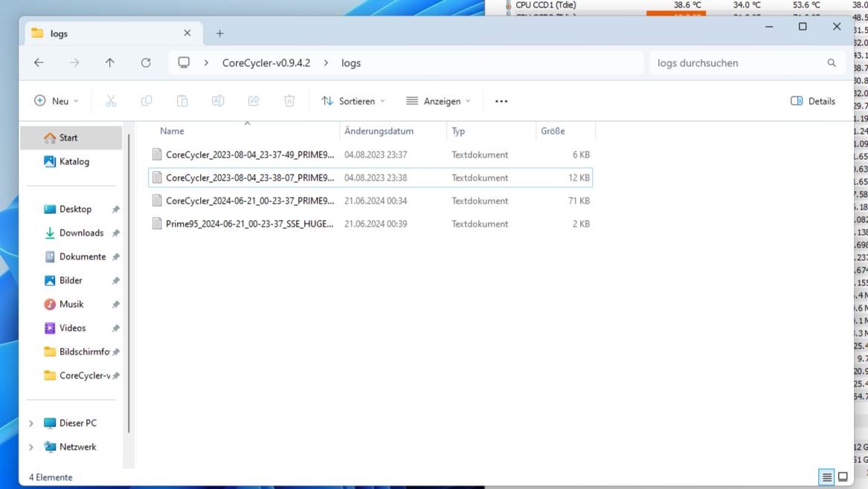Open the Anzeigen dropdown
Image resolution: width=868 pixels, height=489 pixels.
[x=438, y=101]
